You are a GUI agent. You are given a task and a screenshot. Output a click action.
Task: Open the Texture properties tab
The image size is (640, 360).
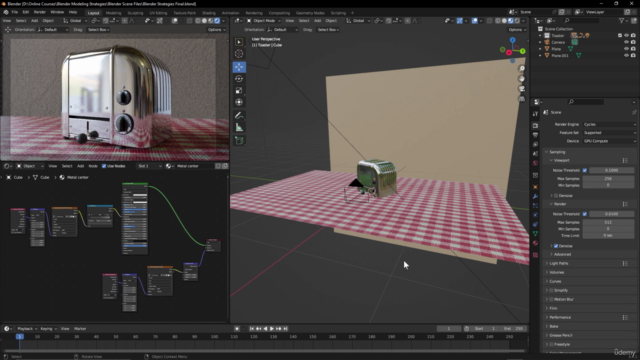click(x=536, y=255)
